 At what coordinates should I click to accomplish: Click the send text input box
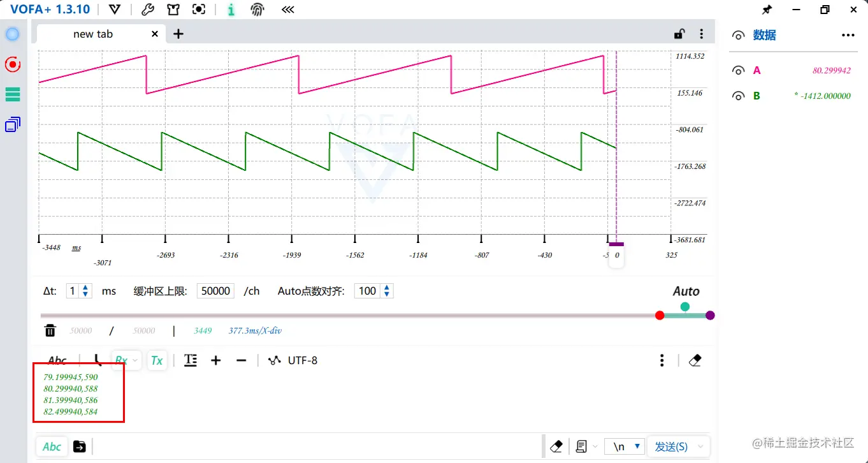[319, 446]
